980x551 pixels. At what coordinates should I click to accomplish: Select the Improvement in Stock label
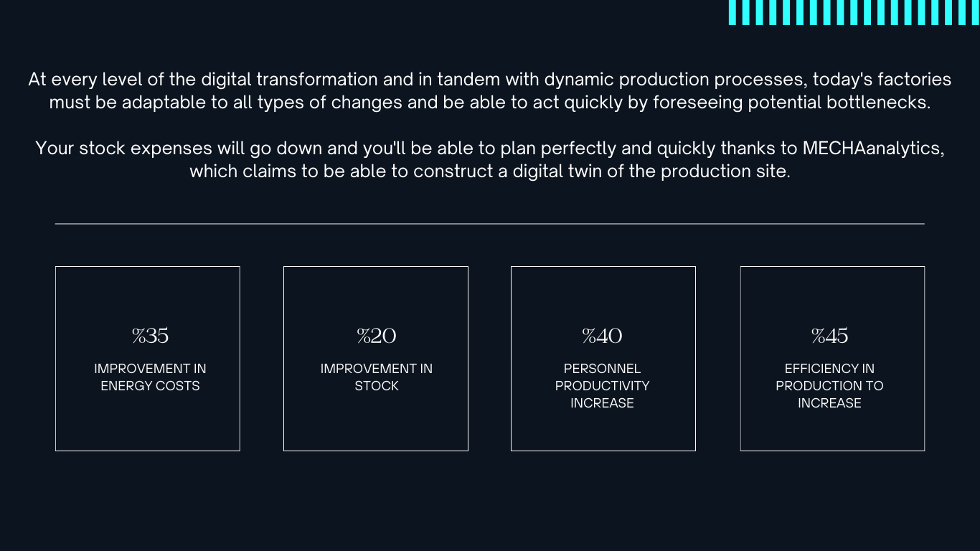click(x=377, y=377)
